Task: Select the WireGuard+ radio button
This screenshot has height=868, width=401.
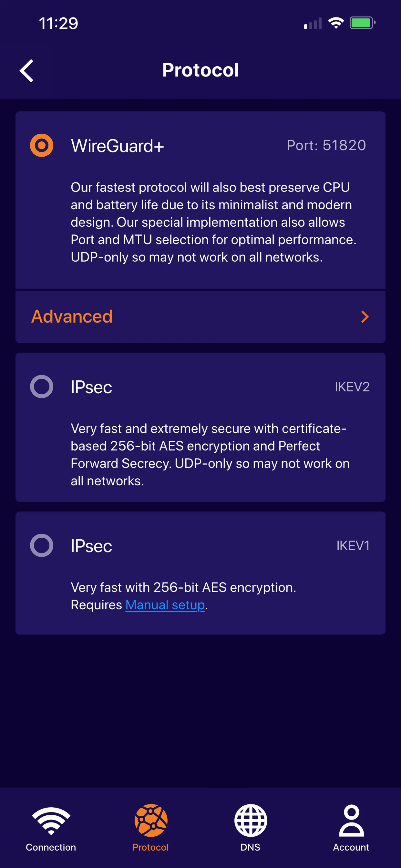Action: click(x=41, y=146)
